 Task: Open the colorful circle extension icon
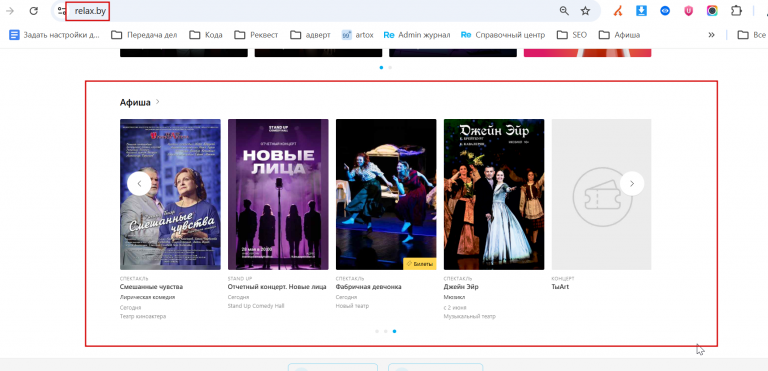pos(712,11)
